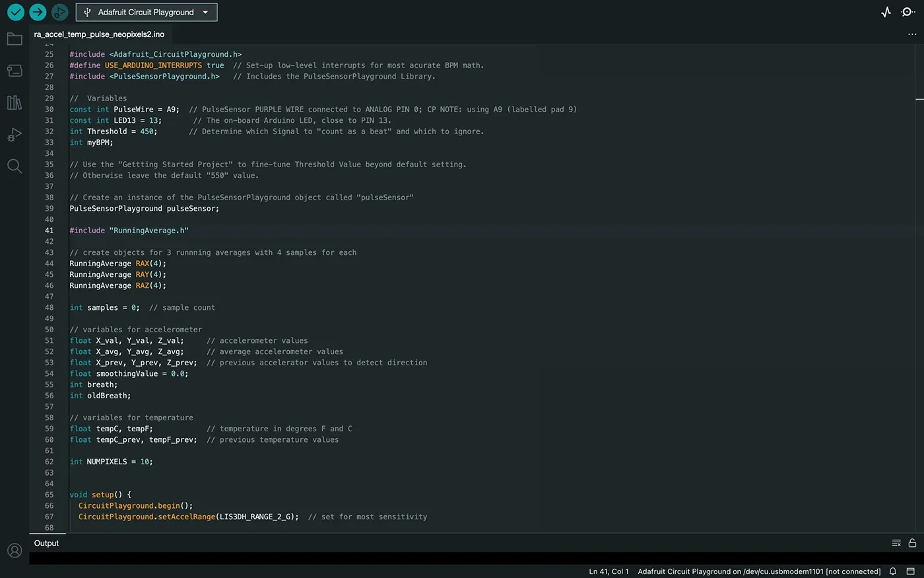Open the Sketchbook folder panel
The image size is (924, 578).
(15, 39)
